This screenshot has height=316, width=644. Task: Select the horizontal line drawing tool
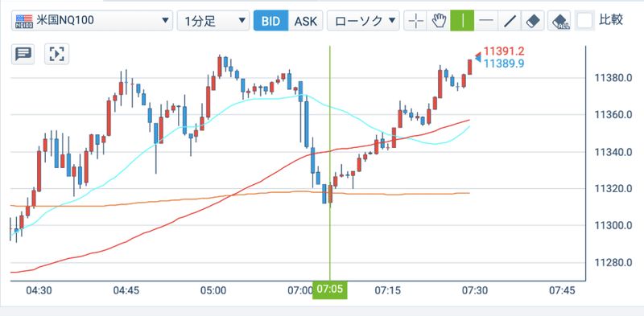point(486,21)
